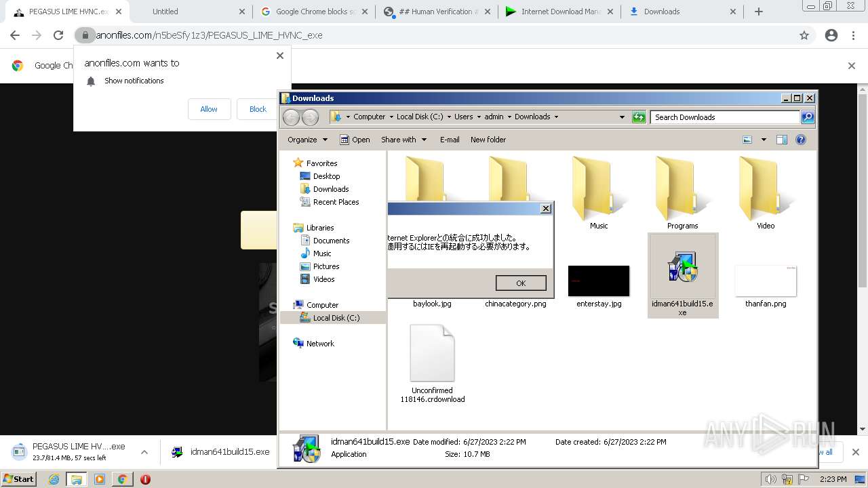Open the PEGASUS LIME download options arrow

click(144, 452)
